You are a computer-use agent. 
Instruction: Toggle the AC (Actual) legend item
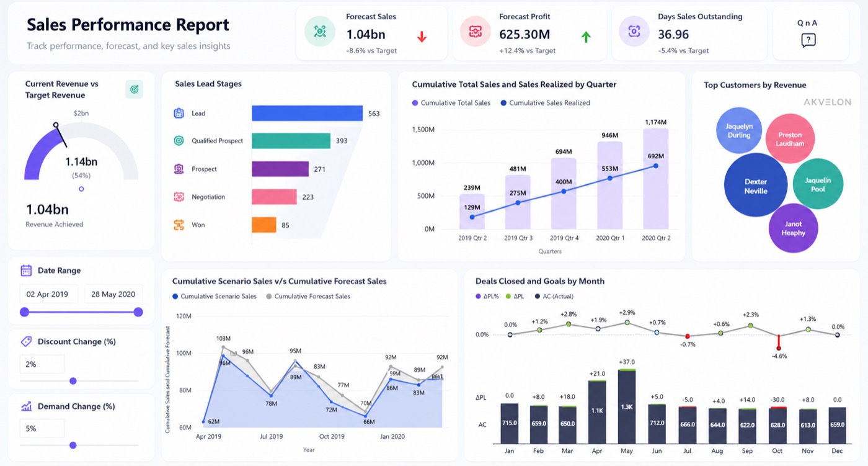(553, 297)
